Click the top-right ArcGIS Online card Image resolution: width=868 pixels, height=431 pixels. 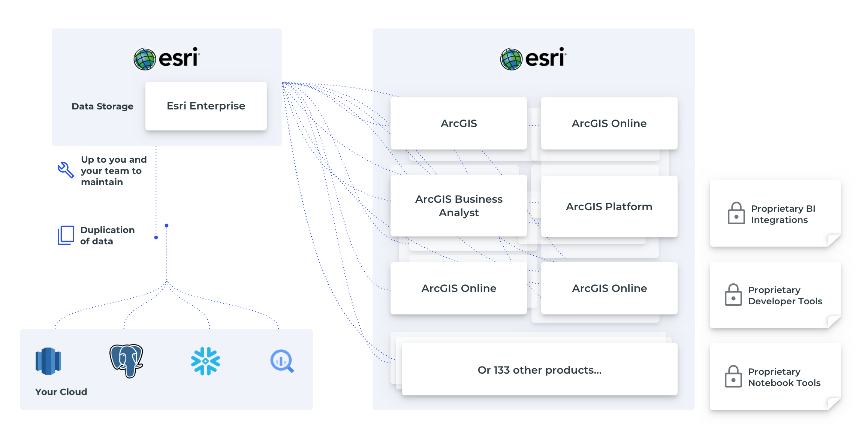[609, 123]
